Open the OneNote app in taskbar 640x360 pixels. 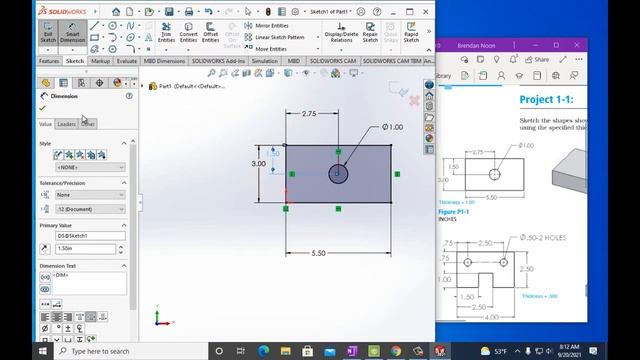(x=351, y=351)
